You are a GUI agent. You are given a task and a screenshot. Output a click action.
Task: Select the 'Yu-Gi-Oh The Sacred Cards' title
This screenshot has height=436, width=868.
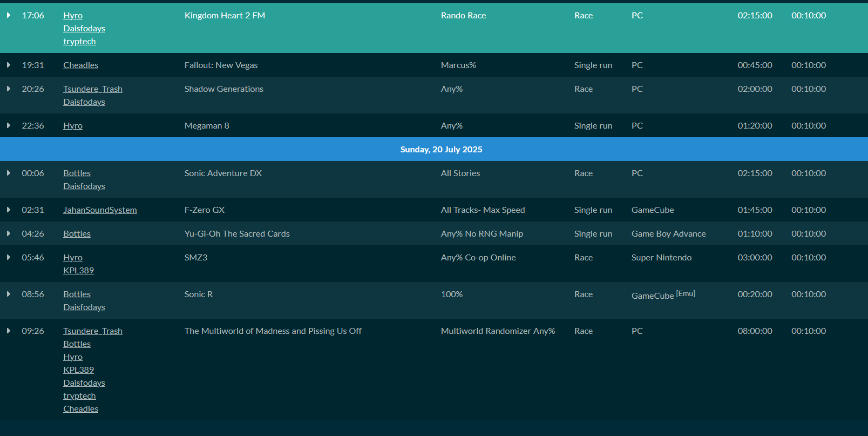(237, 234)
